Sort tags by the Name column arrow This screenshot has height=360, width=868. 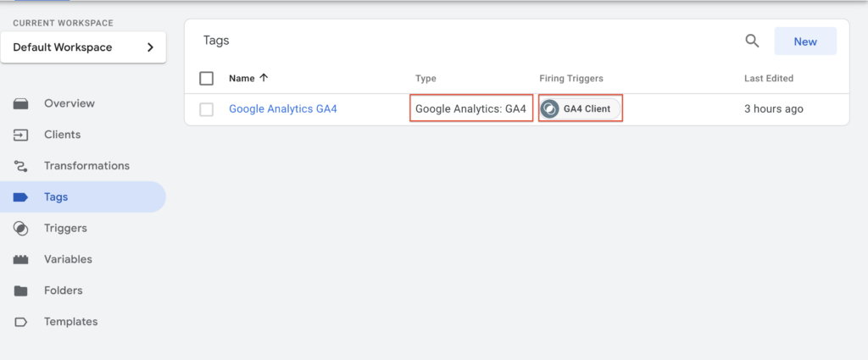pos(264,78)
